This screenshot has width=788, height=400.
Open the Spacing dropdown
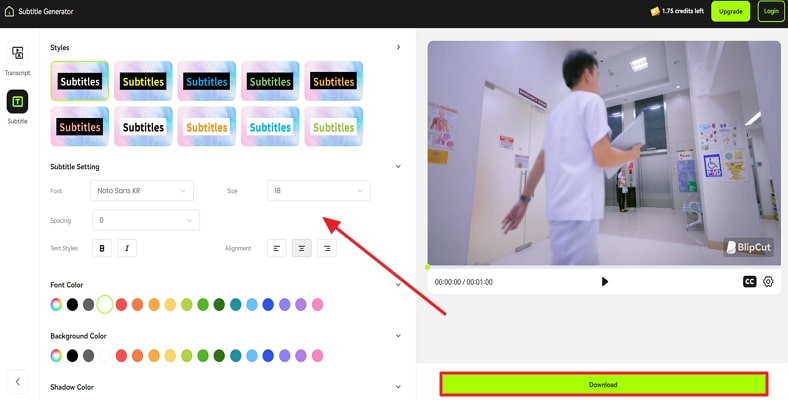[x=146, y=220]
